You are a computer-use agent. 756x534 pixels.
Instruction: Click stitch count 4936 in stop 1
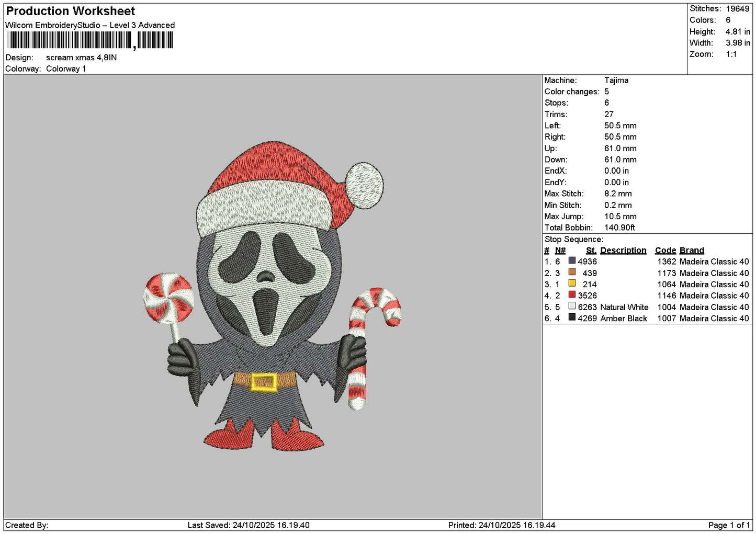[587, 262]
